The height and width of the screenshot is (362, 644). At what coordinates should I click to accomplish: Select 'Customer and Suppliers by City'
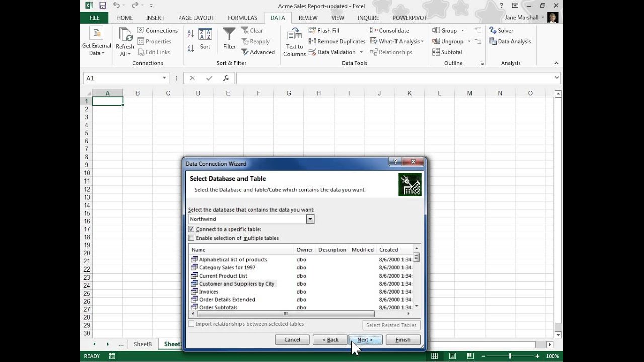(236, 284)
